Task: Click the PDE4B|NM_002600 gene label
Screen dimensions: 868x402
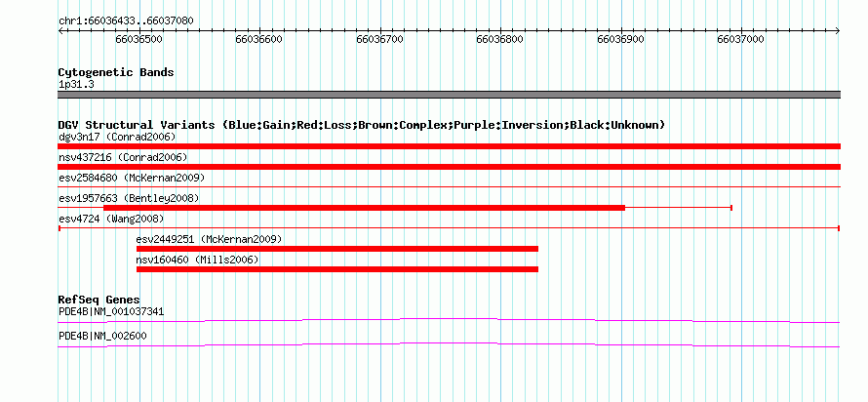Action: pos(103,336)
